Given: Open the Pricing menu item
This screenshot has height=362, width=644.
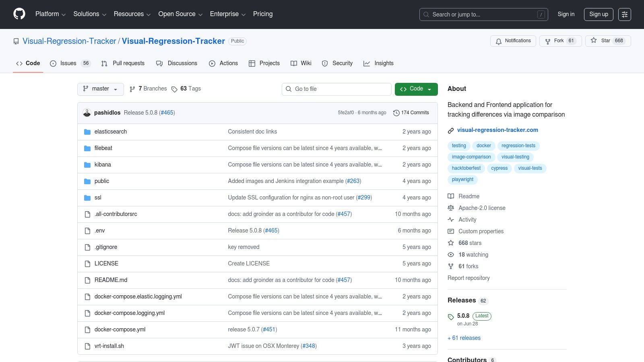Looking at the screenshot, I should click(262, 14).
